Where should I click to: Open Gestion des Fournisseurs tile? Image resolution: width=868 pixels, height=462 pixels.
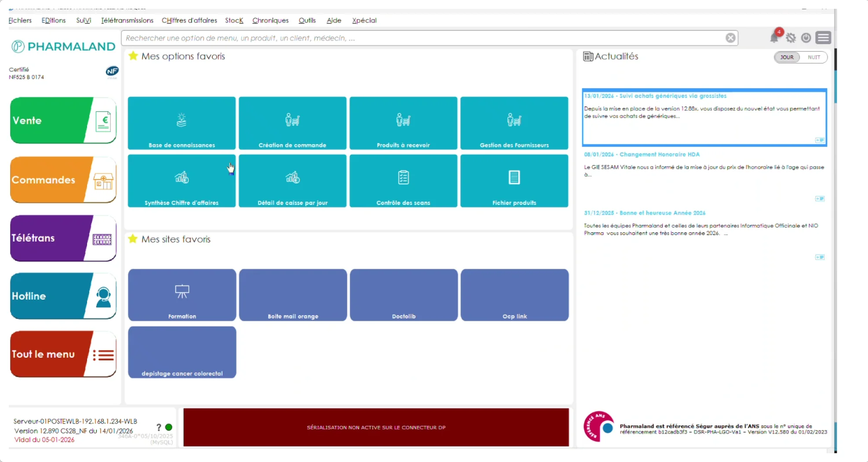[x=514, y=123]
